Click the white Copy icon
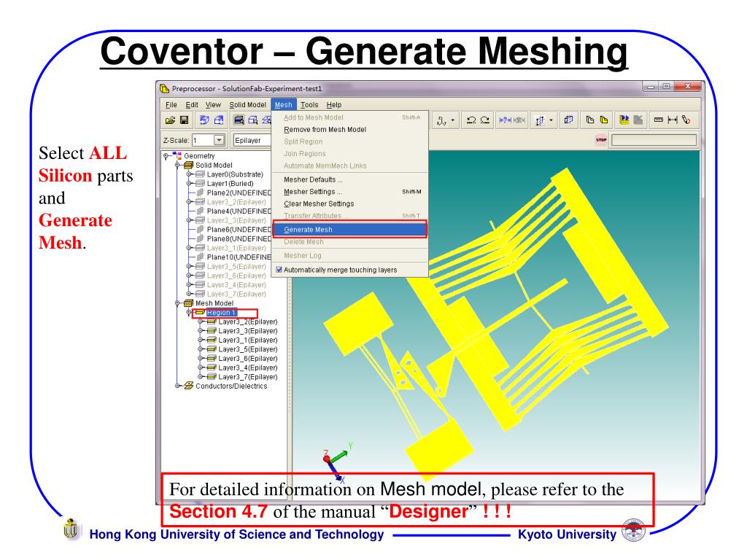747x560 pixels. pyautogui.click(x=589, y=120)
